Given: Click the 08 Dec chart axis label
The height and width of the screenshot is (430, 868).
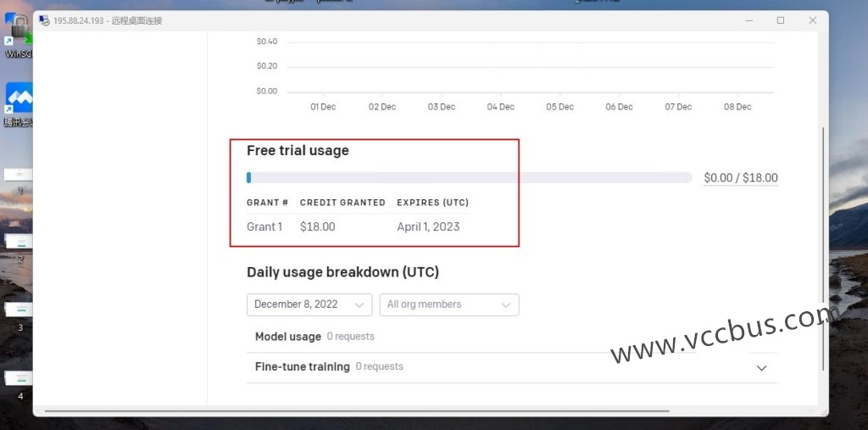Looking at the screenshot, I should [737, 107].
